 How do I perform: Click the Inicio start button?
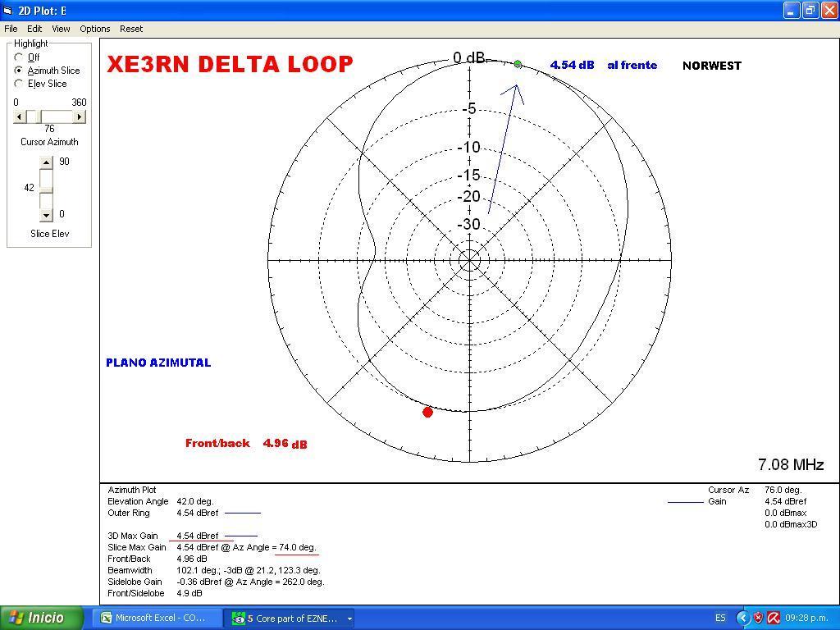pyautogui.click(x=42, y=618)
